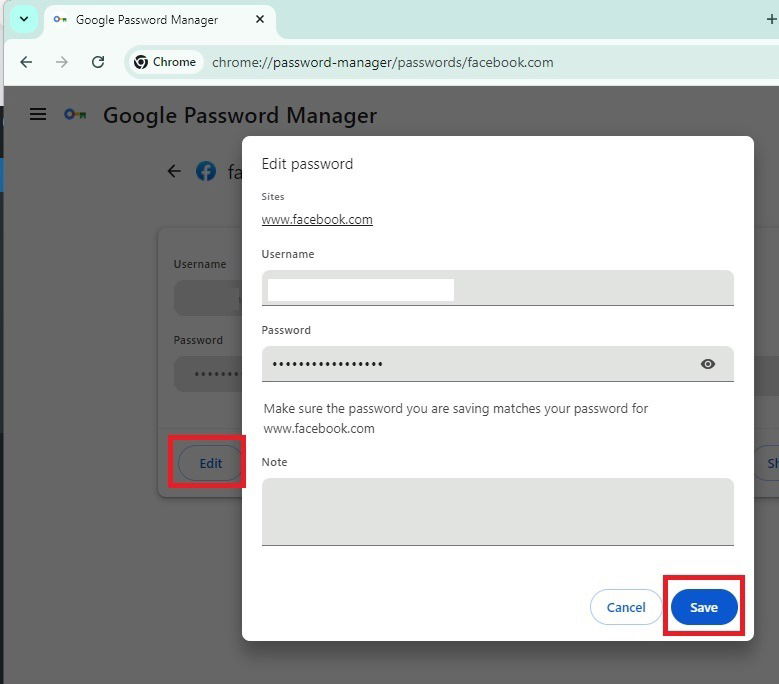Viewport: 779px width, 684px height.
Task: Open a new tab with plus icon
Action: point(771,19)
